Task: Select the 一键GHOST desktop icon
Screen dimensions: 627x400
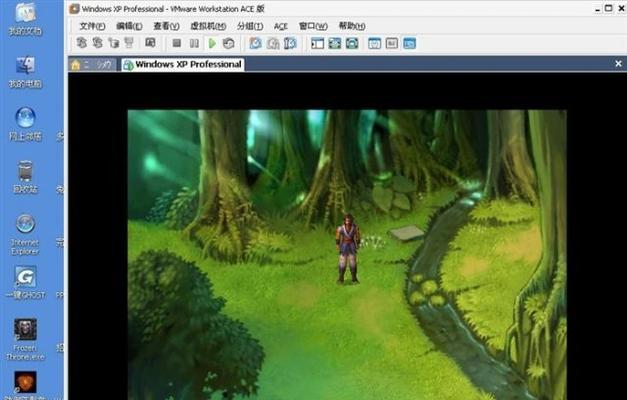Action: click(25, 282)
